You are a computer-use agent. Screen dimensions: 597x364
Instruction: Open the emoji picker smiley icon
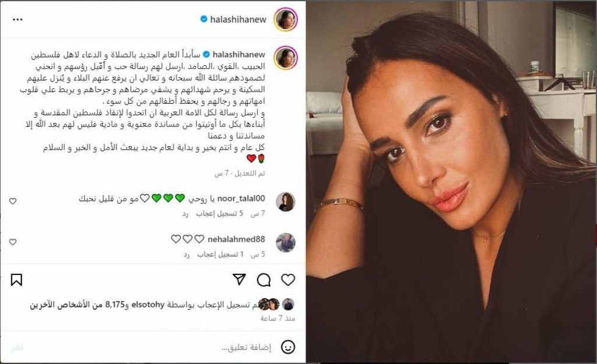[288, 347]
